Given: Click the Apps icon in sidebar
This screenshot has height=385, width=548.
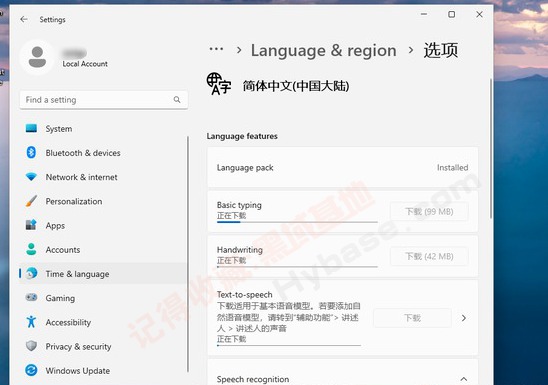Looking at the screenshot, I should (31, 225).
